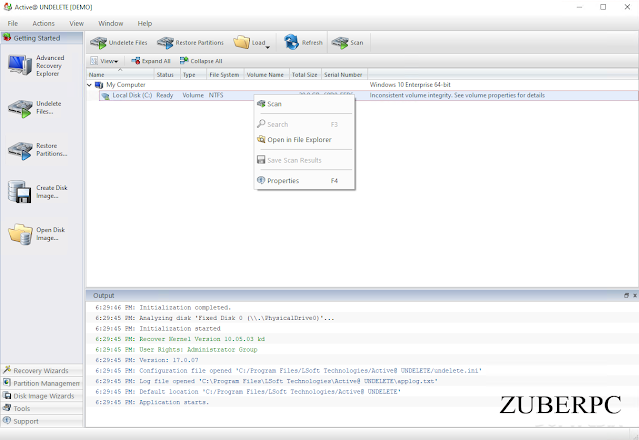The width and height of the screenshot is (639, 440).
Task: Collapse the My Computer tree node
Action: pyautogui.click(x=89, y=85)
